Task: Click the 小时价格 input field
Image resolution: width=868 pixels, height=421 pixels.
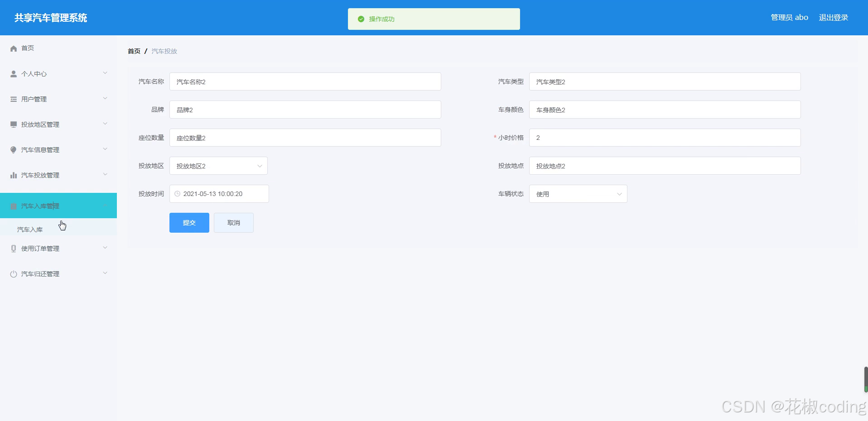Action: [x=665, y=138]
